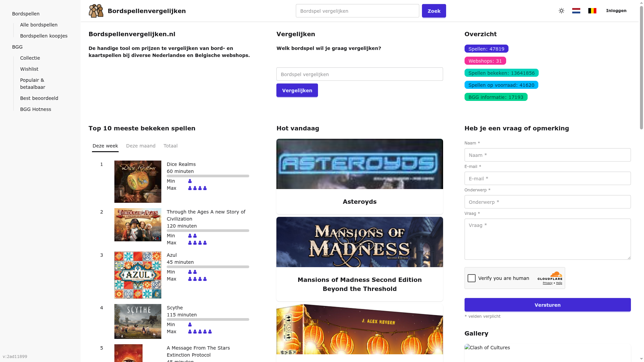The width and height of the screenshot is (644, 362).
Task: Select the Deze maand tab
Action: 141,146
